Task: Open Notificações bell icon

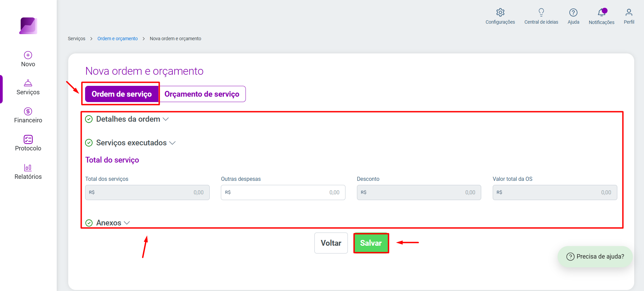Action: tap(602, 13)
